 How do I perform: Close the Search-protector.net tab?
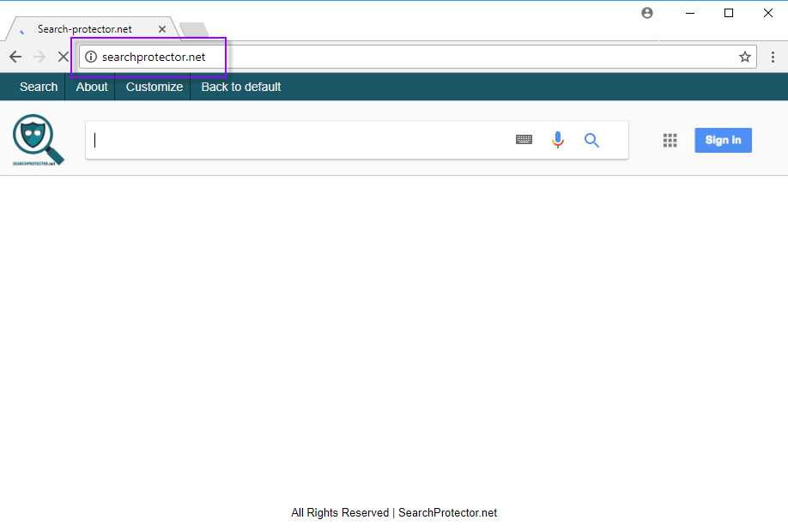tap(162, 29)
